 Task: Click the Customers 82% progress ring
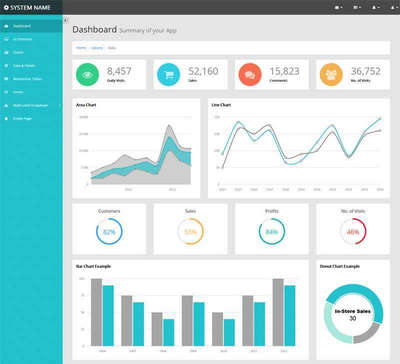(109, 232)
